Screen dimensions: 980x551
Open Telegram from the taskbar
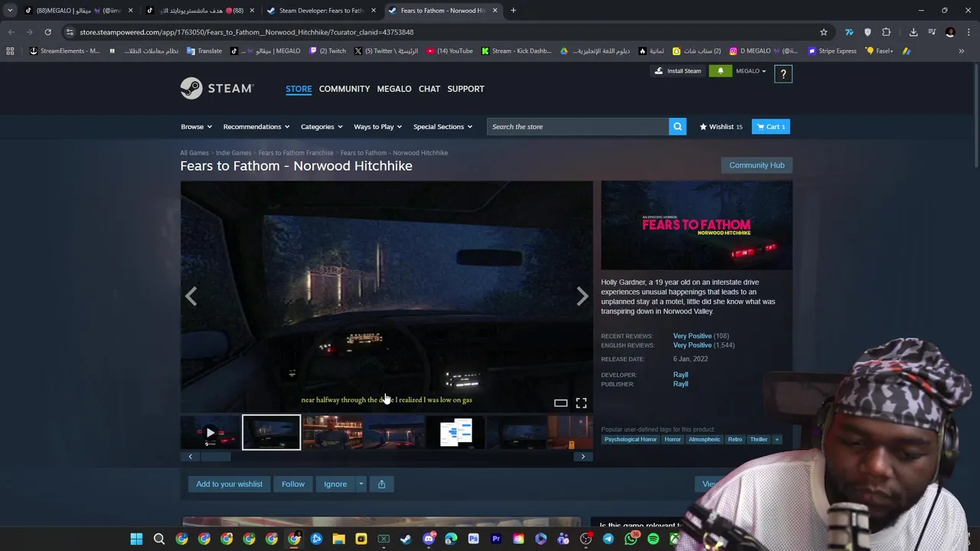[x=608, y=539]
